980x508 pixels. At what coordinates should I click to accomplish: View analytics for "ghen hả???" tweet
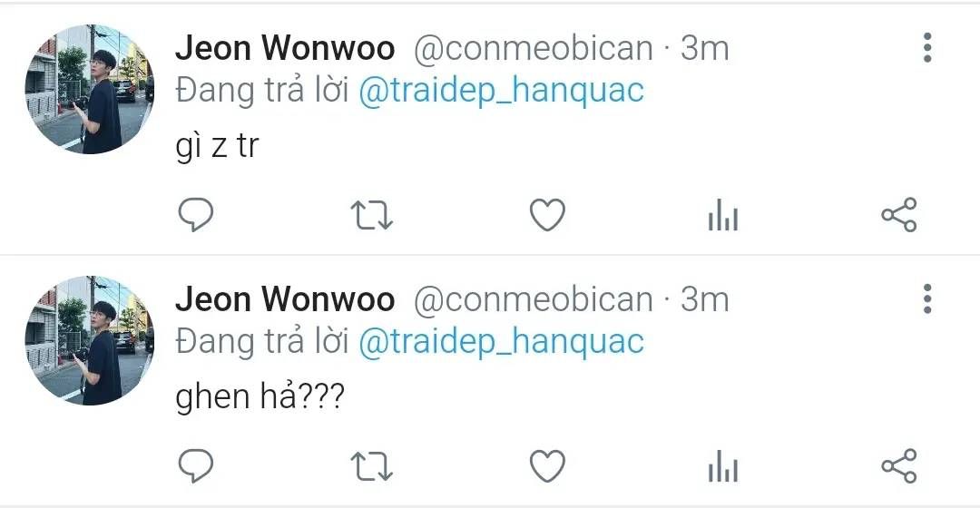coord(723,466)
